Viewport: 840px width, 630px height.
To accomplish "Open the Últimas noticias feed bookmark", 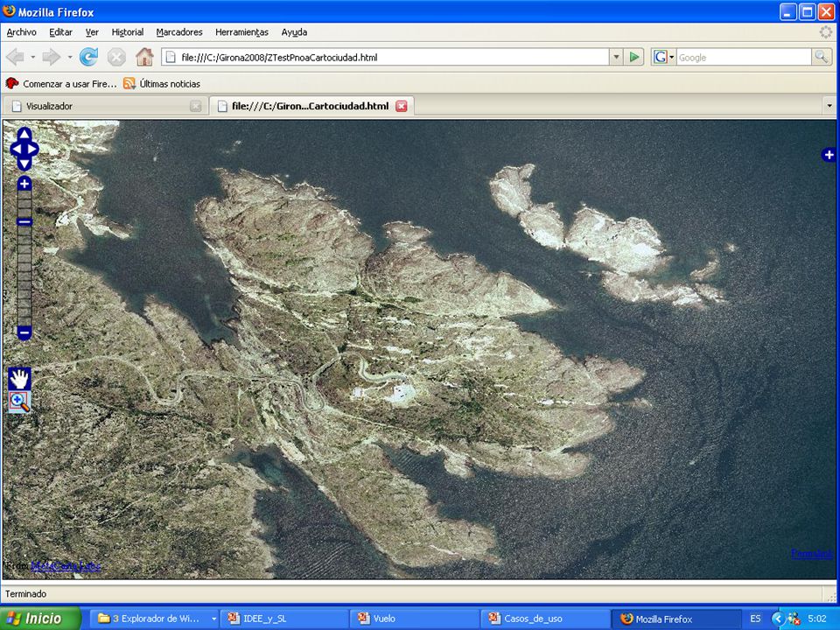I will (x=162, y=84).
